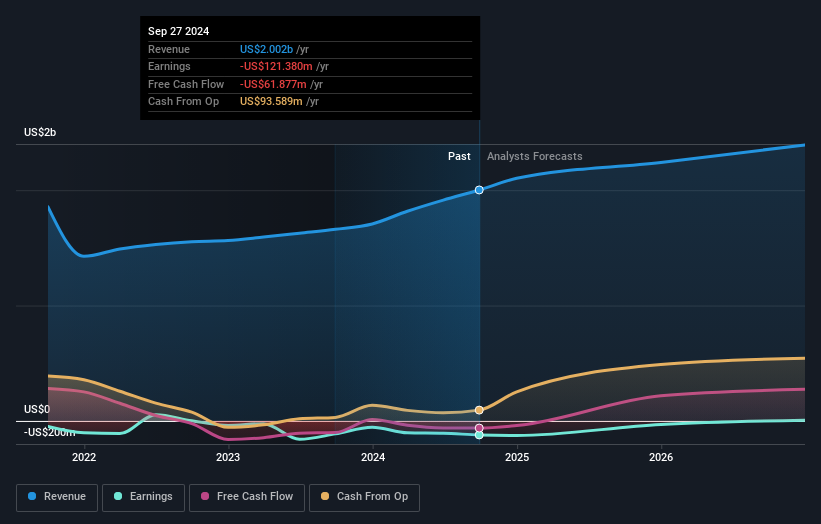Click the US$93.589m cash from op value
Viewport: 821px width, 524px height.
coord(271,102)
